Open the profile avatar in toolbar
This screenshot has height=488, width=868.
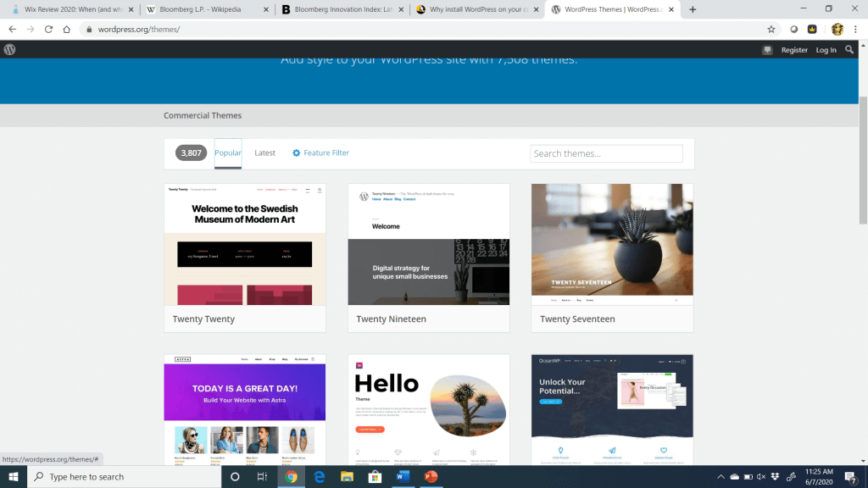pos(837,30)
